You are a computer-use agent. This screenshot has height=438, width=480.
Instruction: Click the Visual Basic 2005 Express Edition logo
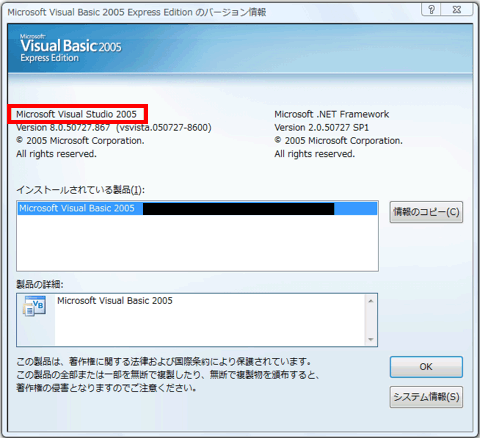click(71, 48)
